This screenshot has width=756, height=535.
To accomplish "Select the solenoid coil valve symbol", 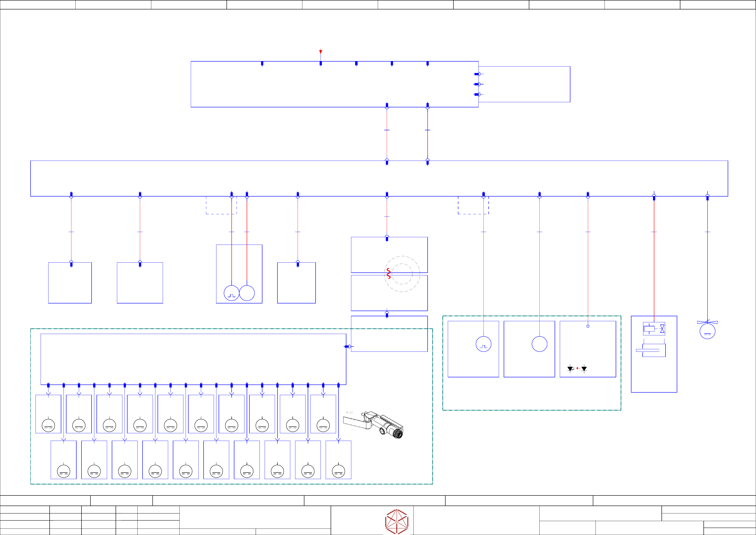I will [x=654, y=328].
